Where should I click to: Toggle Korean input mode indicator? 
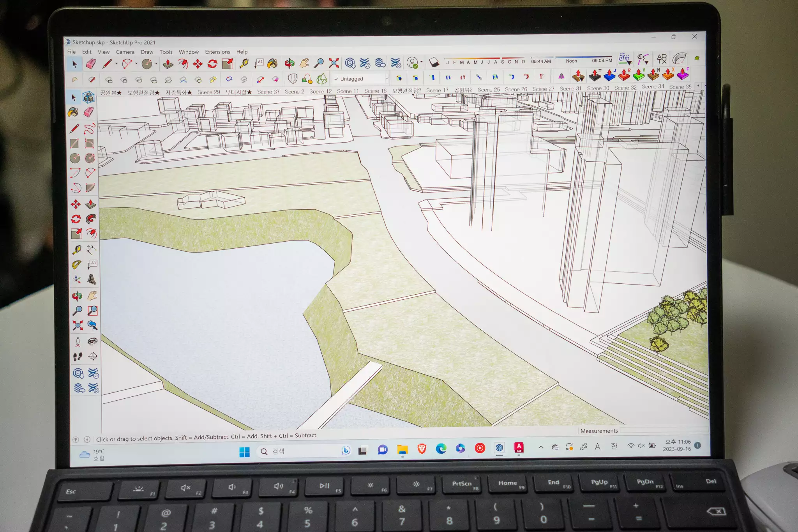[x=614, y=446]
